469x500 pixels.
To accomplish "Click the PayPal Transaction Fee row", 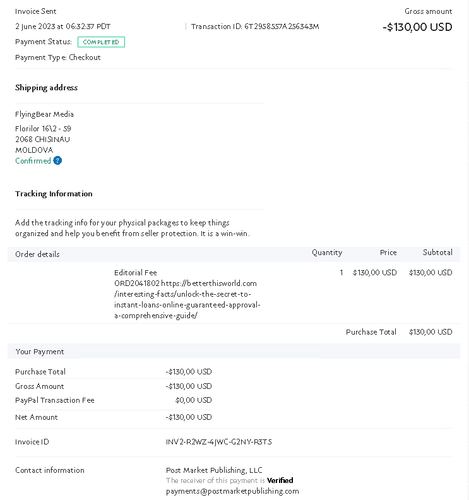I will pyautogui.click(x=113, y=400).
